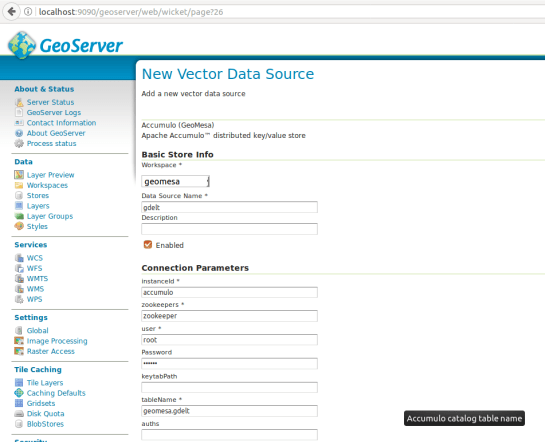Open GeoServer Logs link
Viewport: 545px width, 442px height.
54,113
